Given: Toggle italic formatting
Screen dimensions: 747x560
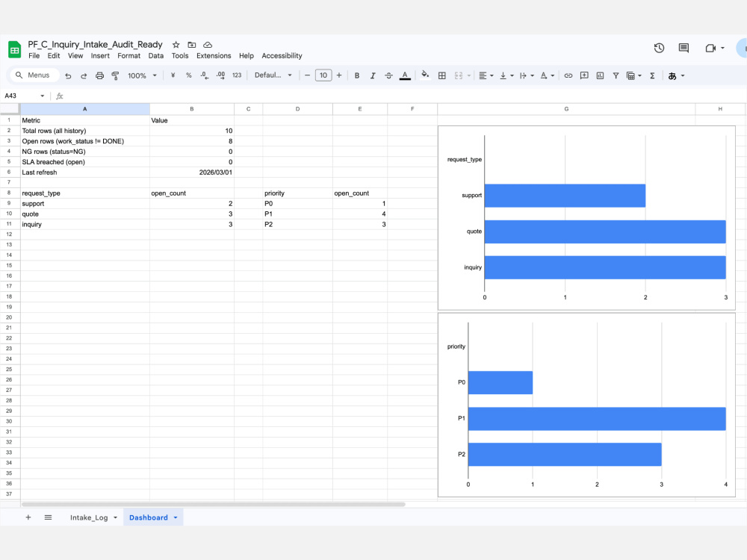Looking at the screenshot, I should [x=373, y=75].
